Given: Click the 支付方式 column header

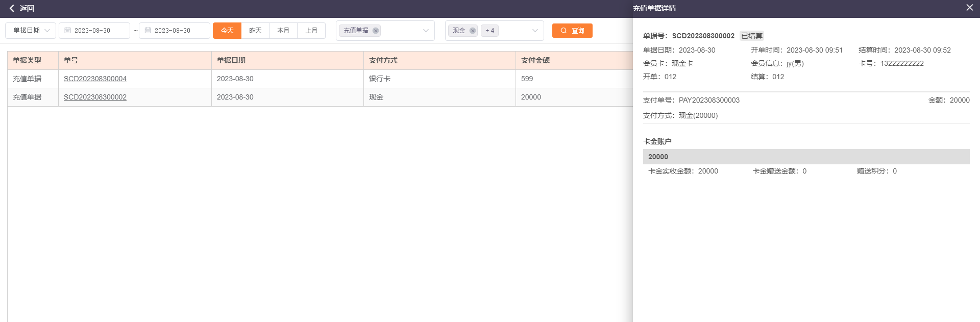Looking at the screenshot, I should (x=439, y=60).
